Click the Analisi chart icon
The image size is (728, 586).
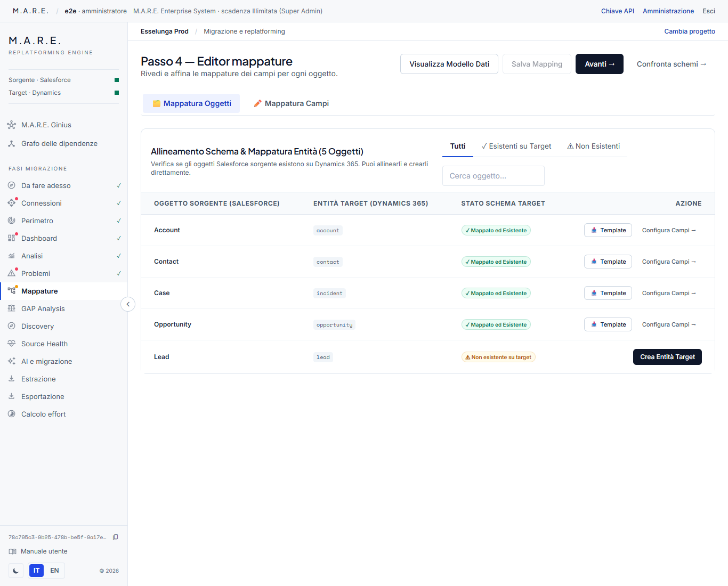(x=11, y=256)
